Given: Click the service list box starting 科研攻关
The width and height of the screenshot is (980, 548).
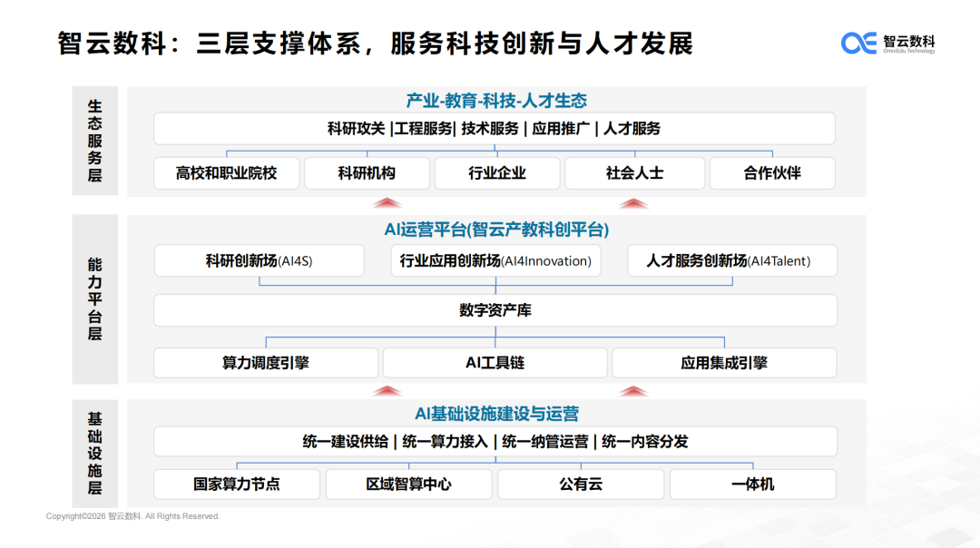Looking at the screenshot, I should click(x=495, y=129).
